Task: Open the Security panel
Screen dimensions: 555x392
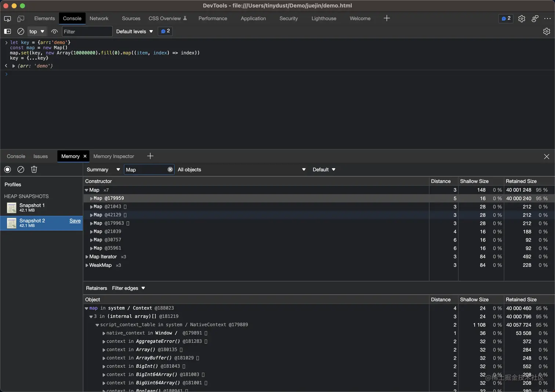Action: [x=289, y=18]
